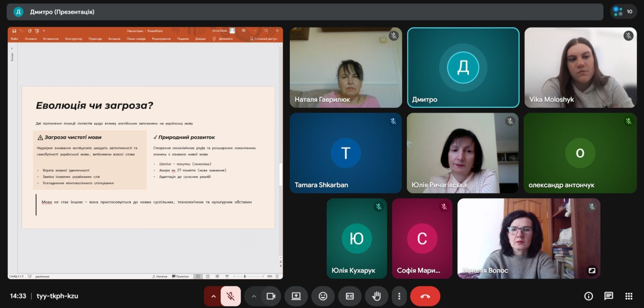Toggle picture-in-picture on Наталія Волос tile
Image resolution: width=644 pixels, height=308 pixels.
(592, 271)
